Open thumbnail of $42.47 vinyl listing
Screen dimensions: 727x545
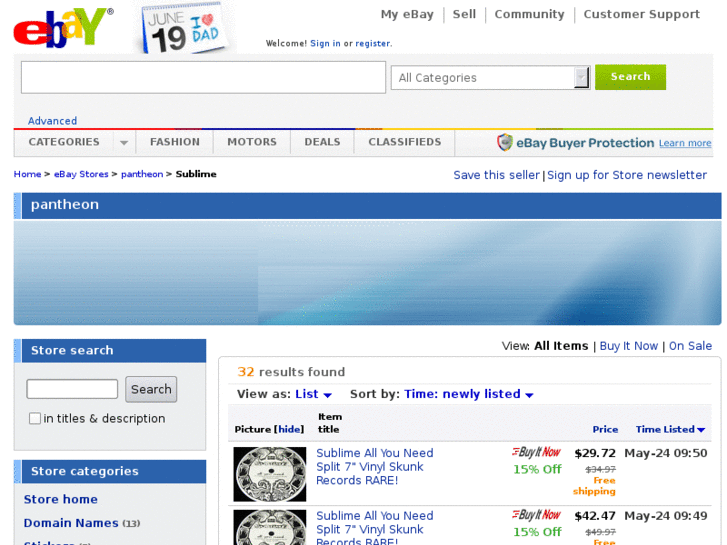point(270,527)
